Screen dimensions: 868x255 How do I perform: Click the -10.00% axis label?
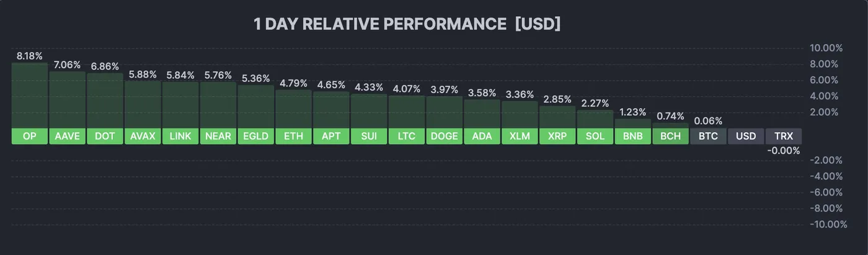point(825,224)
